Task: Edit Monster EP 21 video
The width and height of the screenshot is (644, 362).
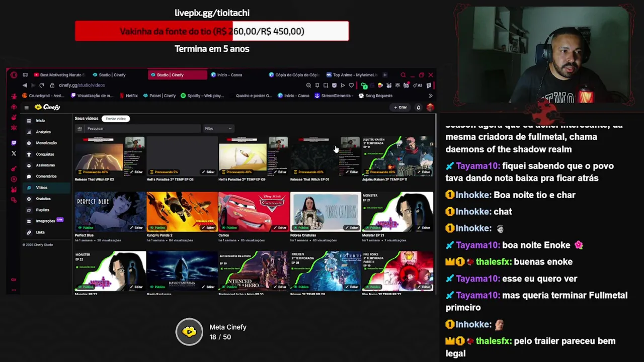Action: coord(424,228)
